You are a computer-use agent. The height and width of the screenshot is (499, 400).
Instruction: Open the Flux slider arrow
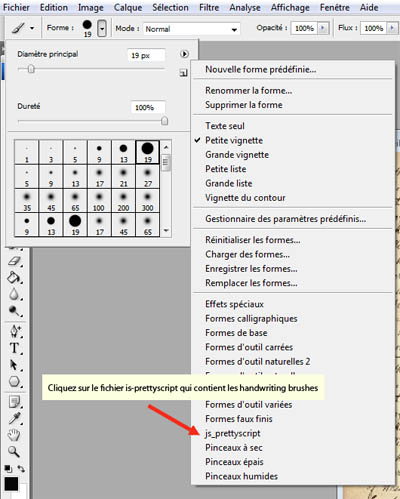[x=392, y=28]
